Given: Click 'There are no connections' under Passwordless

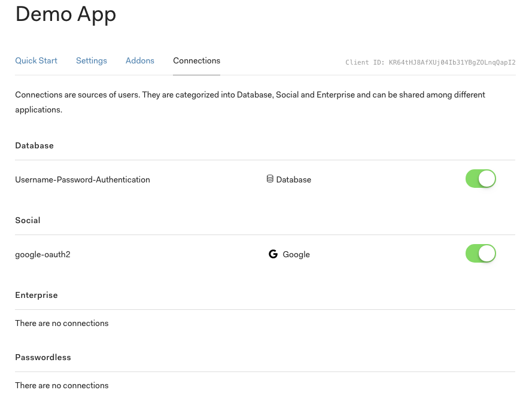Looking at the screenshot, I should [62, 385].
